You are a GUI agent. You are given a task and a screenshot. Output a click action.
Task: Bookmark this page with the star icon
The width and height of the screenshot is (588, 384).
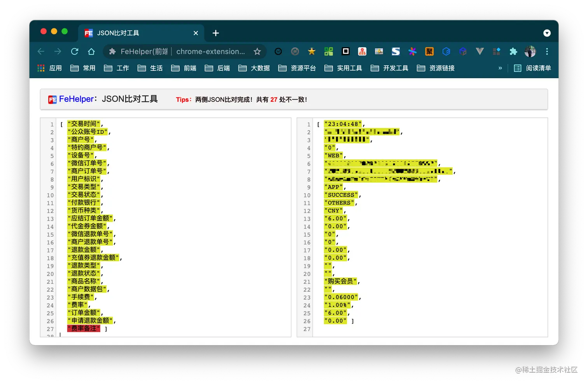257,51
